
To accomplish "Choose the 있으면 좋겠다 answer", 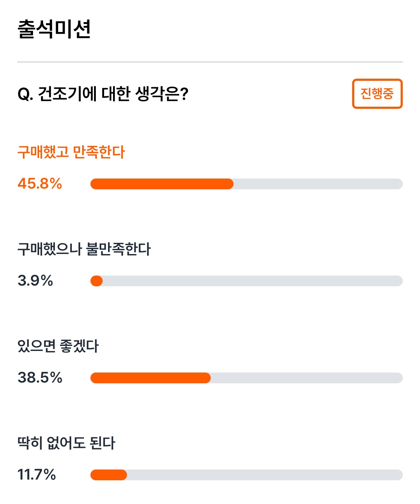I will click(x=58, y=346).
